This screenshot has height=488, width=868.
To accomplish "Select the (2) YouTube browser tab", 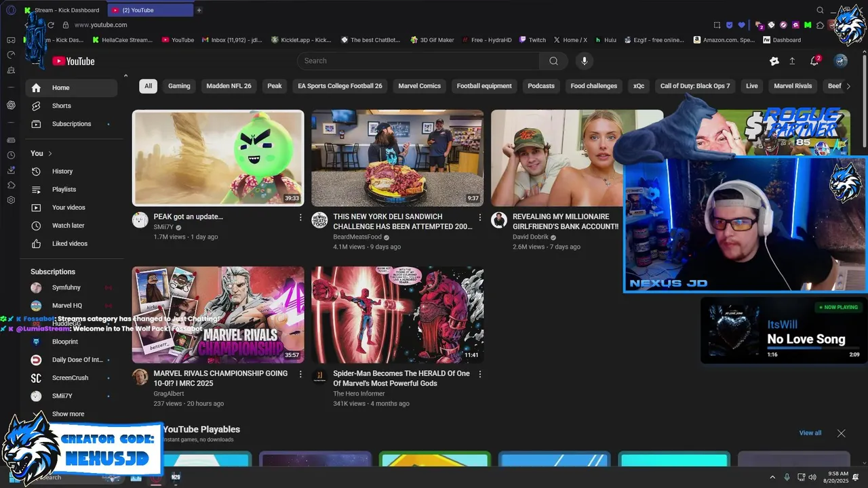I will (x=151, y=10).
